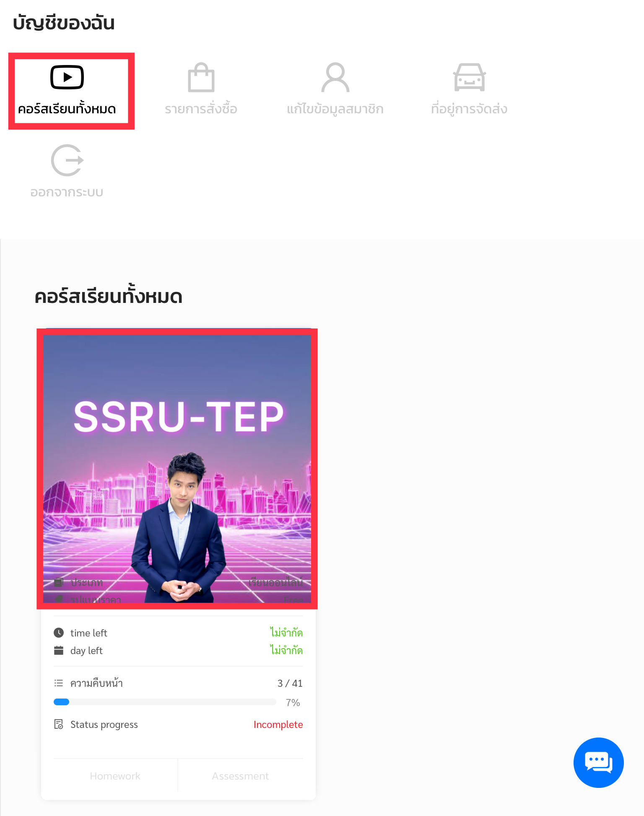Click the calendar icon beside day left

[x=59, y=650]
